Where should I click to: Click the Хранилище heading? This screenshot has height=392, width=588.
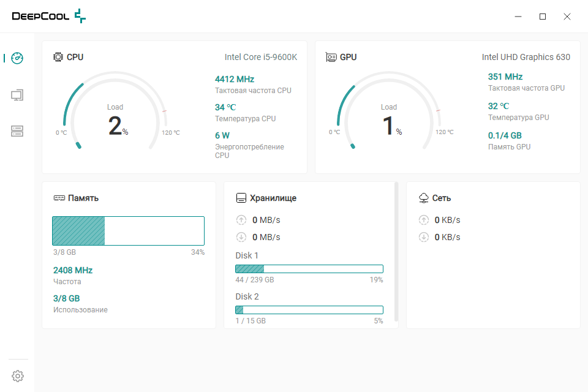[x=273, y=198]
